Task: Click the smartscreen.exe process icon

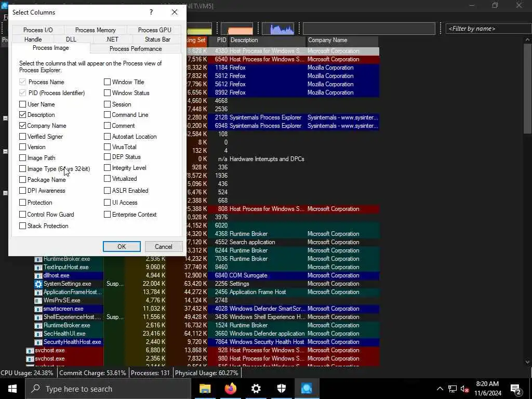Action: [38, 309]
